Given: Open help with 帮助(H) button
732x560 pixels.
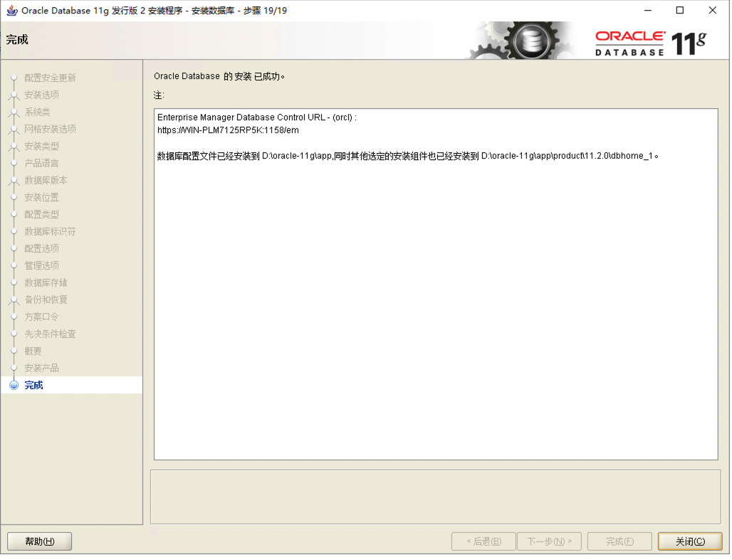Looking at the screenshot, I should 40,541.
